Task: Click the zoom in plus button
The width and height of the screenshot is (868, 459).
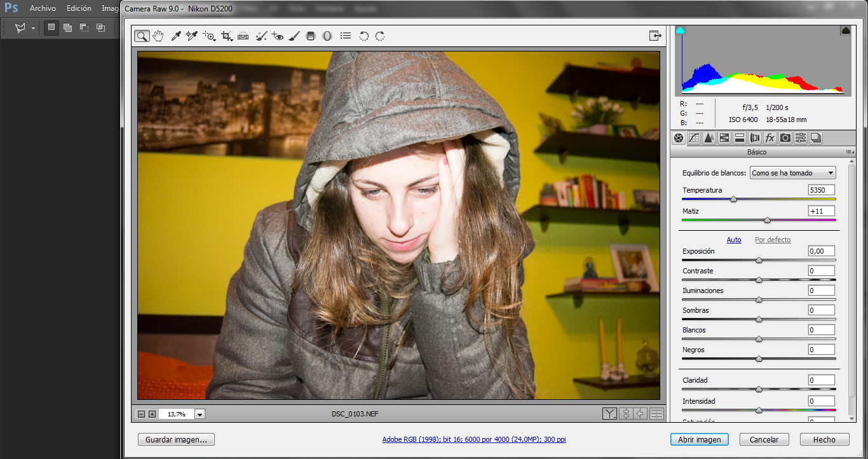Action: (152, 414)
